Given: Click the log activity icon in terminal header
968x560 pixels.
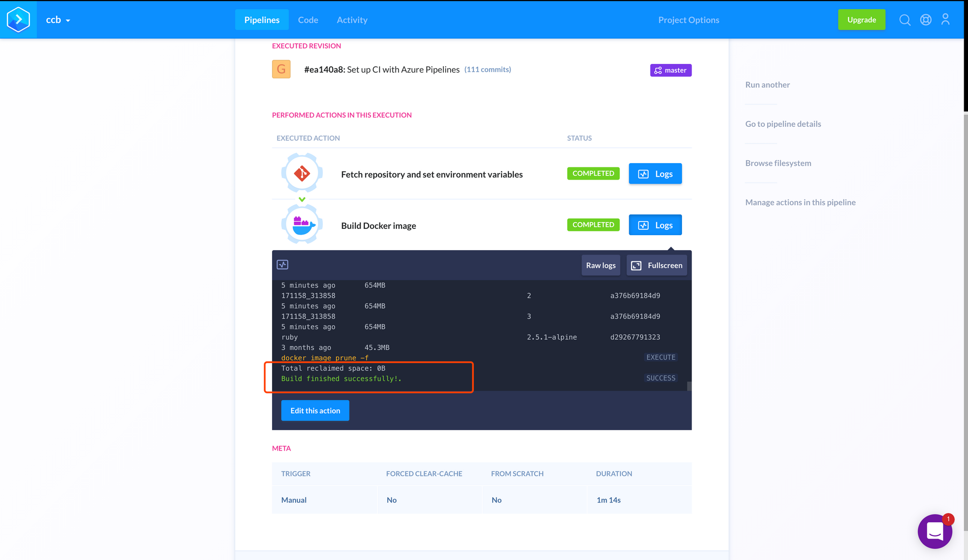Looking at the screenshot, I should 283,265.
